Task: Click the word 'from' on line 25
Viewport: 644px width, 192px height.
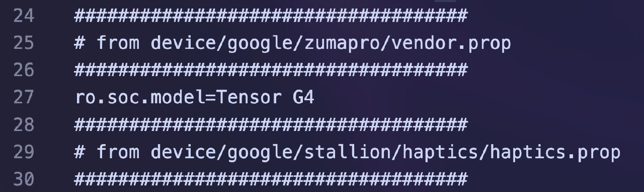Action: tap(118, 43)
